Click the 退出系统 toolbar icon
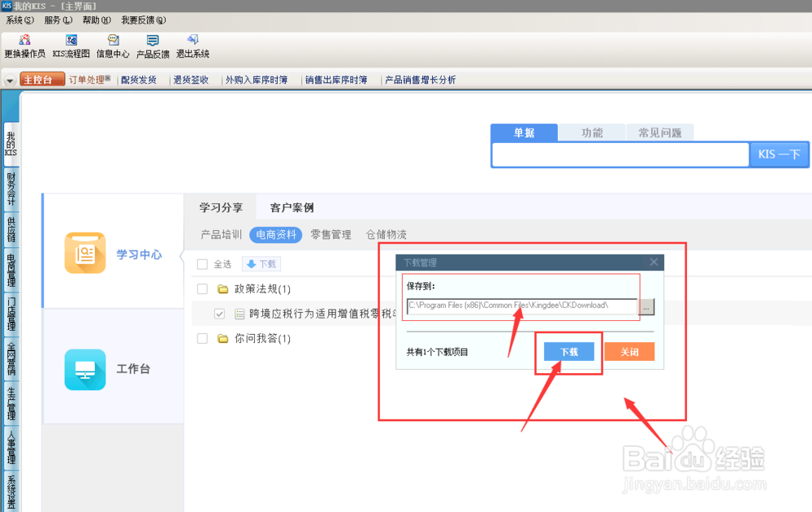The image size is (812, 512). [192, 40]
